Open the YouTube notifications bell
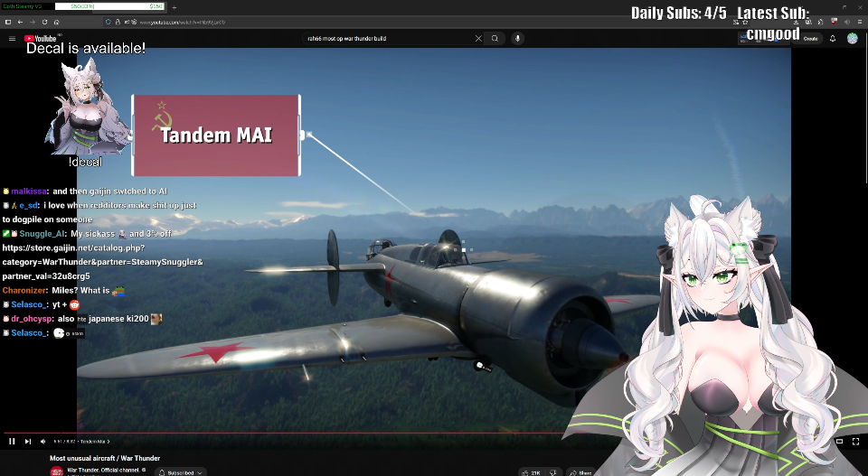This screenshot has height=476, width=868. click(x=832, y=39)
